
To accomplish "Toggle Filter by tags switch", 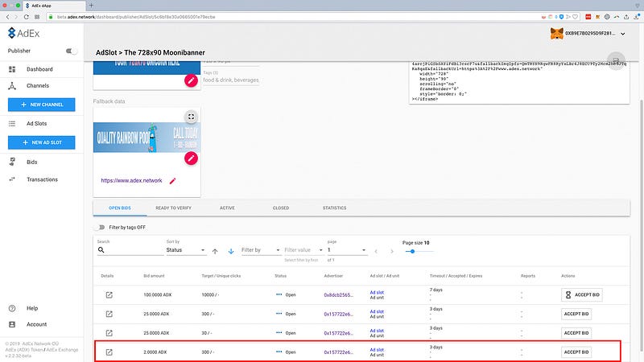I will pyautogui.click(x=100, y=228).
